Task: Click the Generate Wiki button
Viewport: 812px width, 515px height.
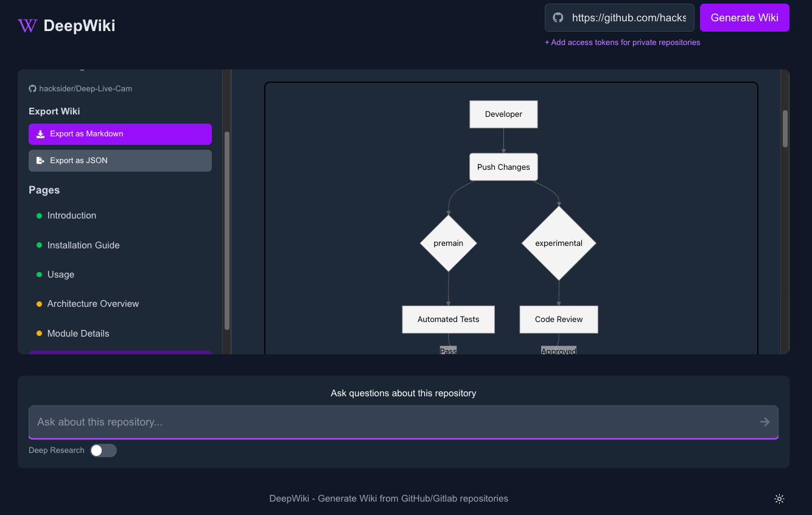Action: pos(744,18)
